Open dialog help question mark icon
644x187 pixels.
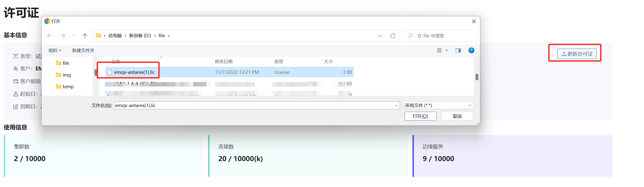tap(471, 50)
